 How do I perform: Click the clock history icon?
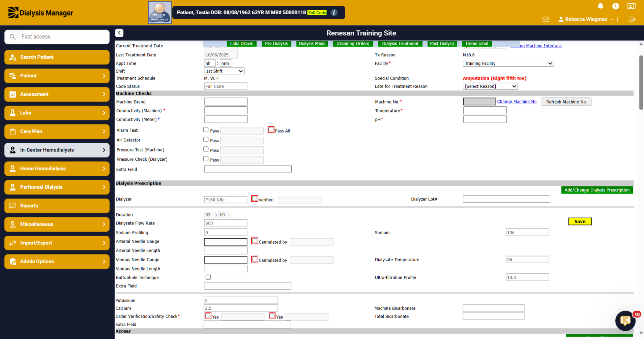(x=616, y=6)
